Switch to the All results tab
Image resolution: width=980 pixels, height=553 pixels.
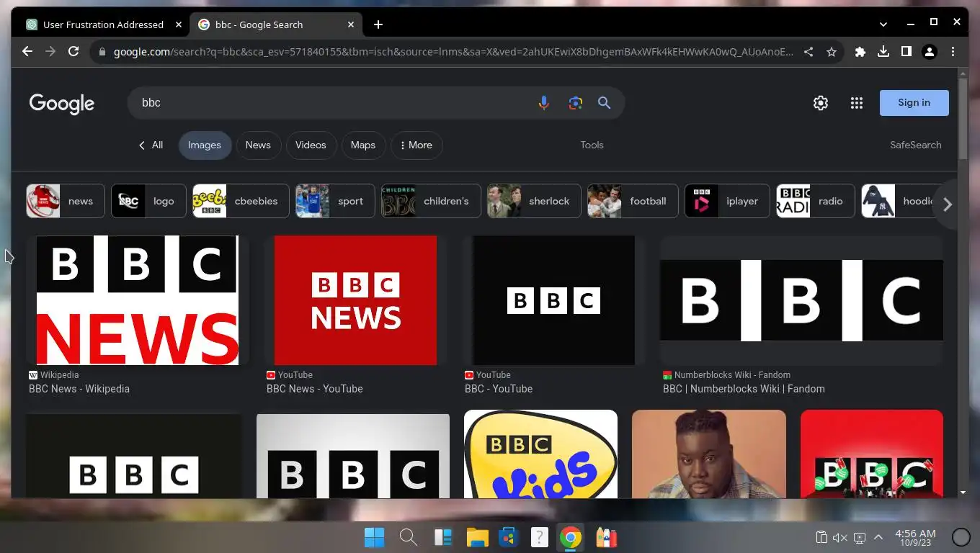click(151, 145)
